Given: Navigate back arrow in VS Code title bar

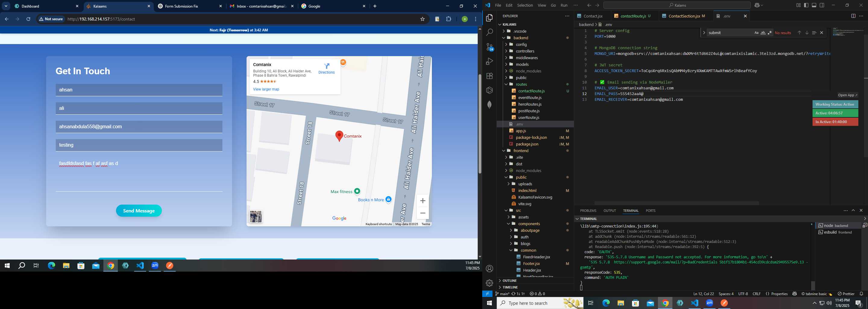Looking at the screenshot, I should [x=589, y=5].
